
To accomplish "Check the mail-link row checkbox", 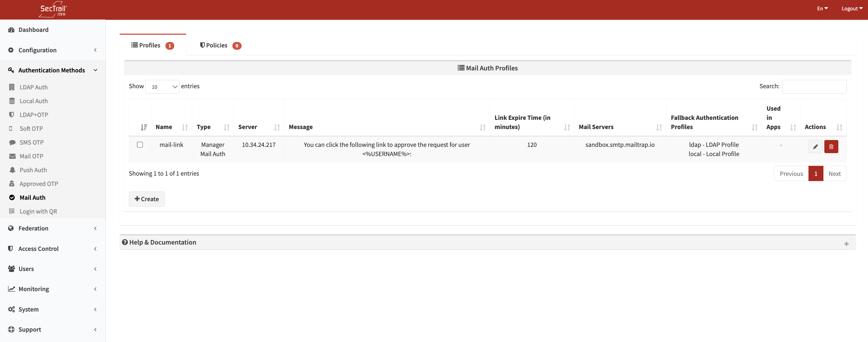I will click(140, 145).
